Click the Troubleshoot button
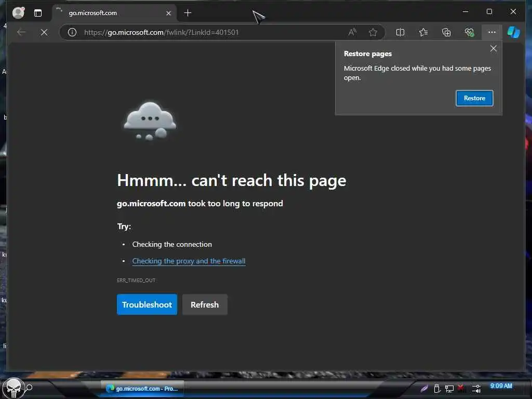The image size is (532, 399). [x=147, y=304]
